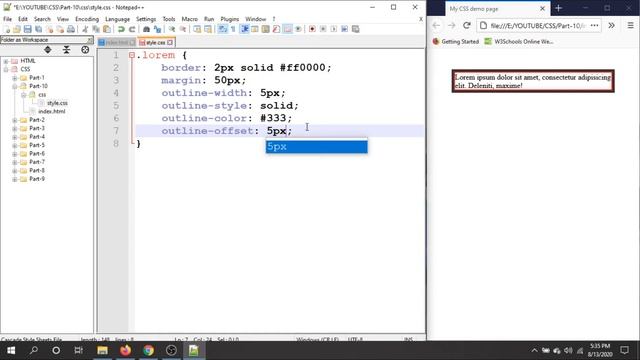Screen dimensions: 640x360
Task: Open the Language menu
Action: click(117, 19)
